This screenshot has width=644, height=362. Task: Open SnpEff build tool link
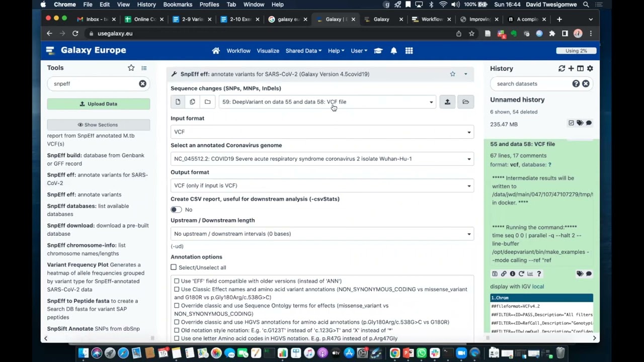pyautogui.click(x=96, y=159)
